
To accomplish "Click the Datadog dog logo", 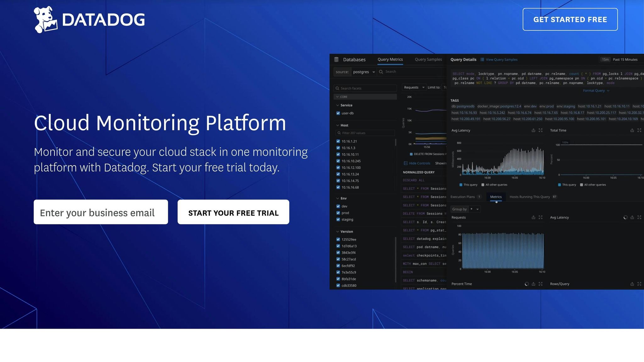I will pos(46,19).
